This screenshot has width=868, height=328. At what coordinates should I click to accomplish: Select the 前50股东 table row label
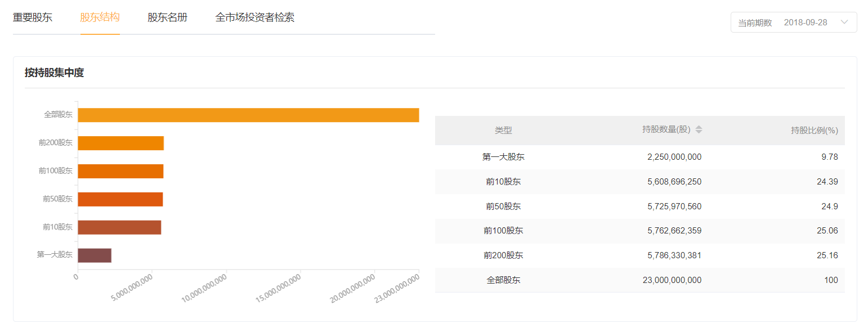click(503, 206)
